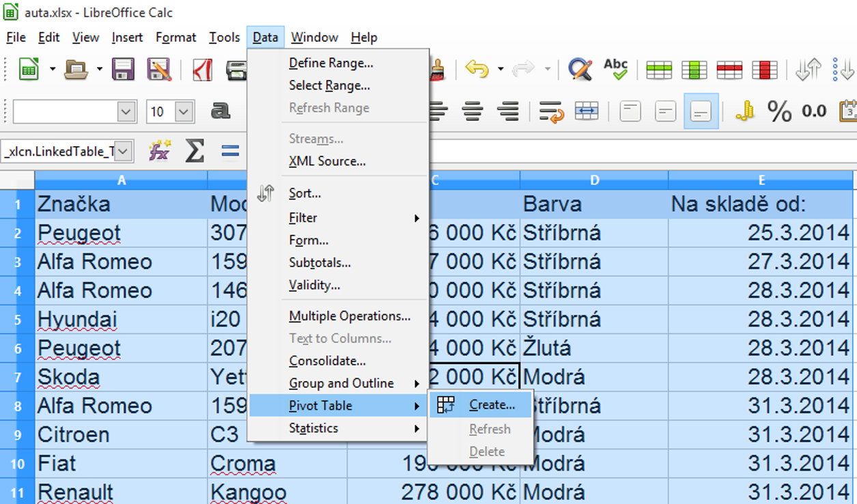Open the Format menu
Image resolution: width=857 pixels, height=504 pixels.
tap(176, 38)
